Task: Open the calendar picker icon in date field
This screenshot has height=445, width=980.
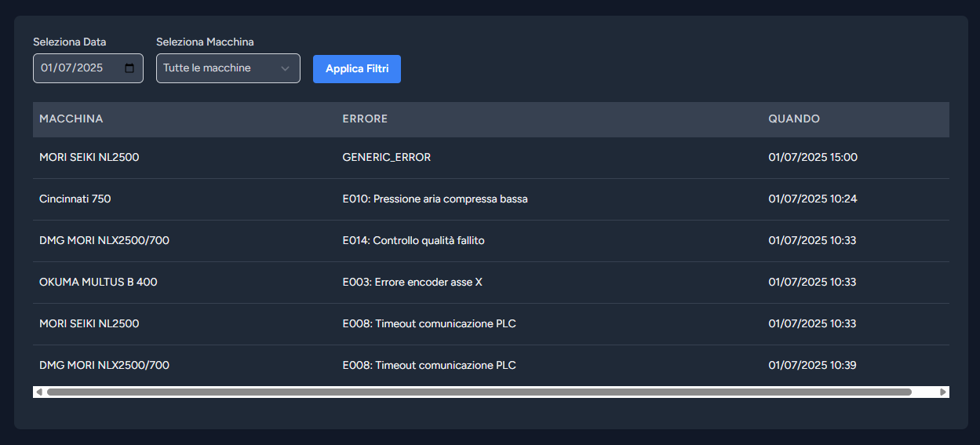Action: tap(129, 68)
